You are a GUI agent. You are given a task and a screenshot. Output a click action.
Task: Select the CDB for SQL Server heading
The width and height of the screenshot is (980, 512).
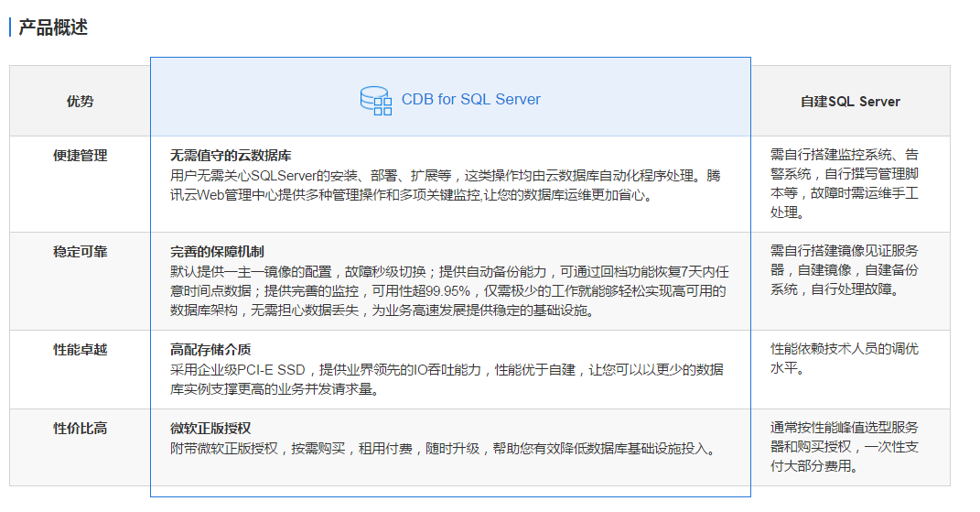coord(470,100)
